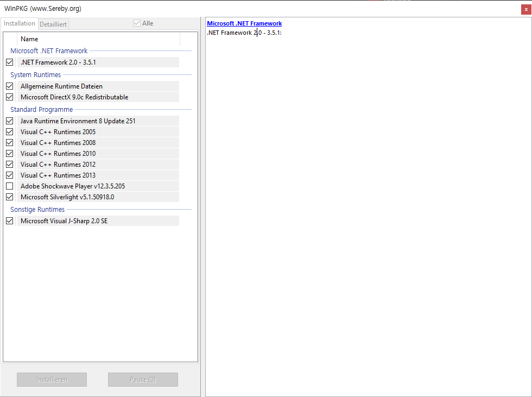Click the Installieren button
Image resolution: width=532 pixels, height=397 pixels.
pyautogui.click(x=52, y=380)
